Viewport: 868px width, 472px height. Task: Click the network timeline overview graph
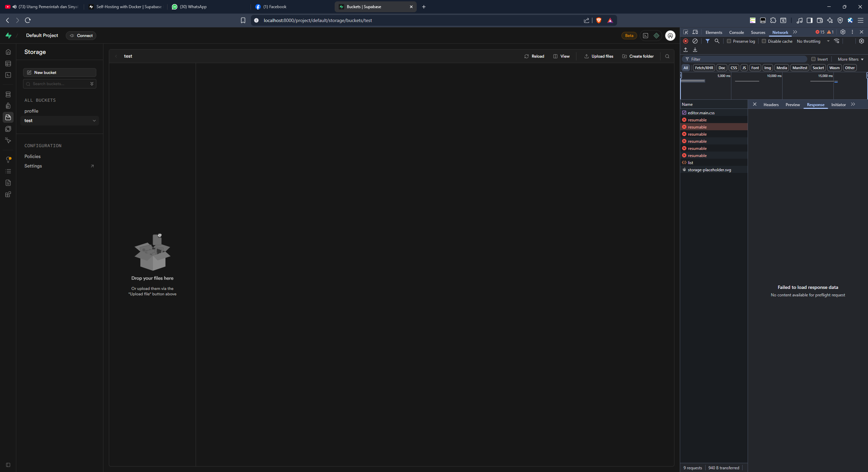(x=773, y=88)
